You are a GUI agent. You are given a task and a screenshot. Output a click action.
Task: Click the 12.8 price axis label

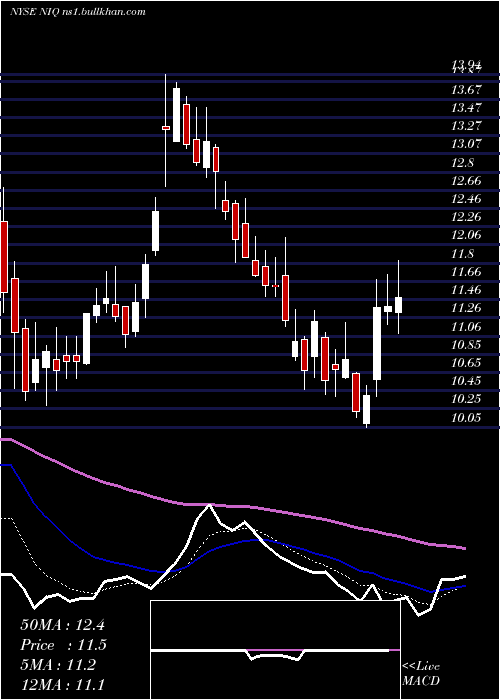click(462, 163)
